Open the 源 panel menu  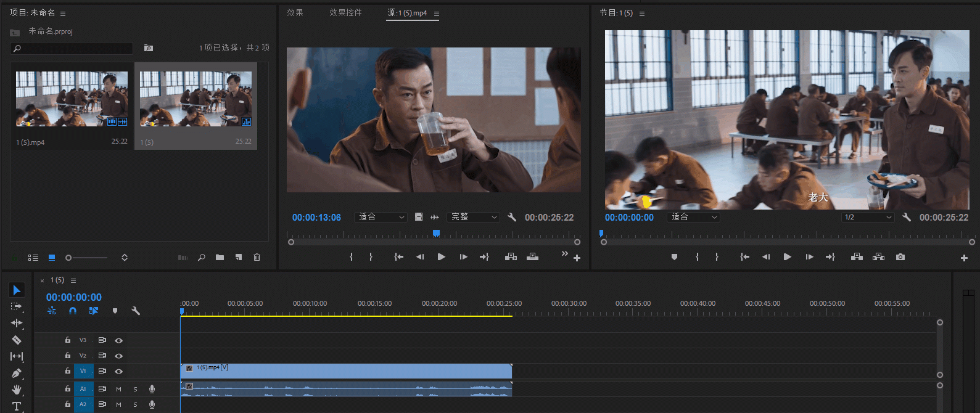[x=437, y=14]
